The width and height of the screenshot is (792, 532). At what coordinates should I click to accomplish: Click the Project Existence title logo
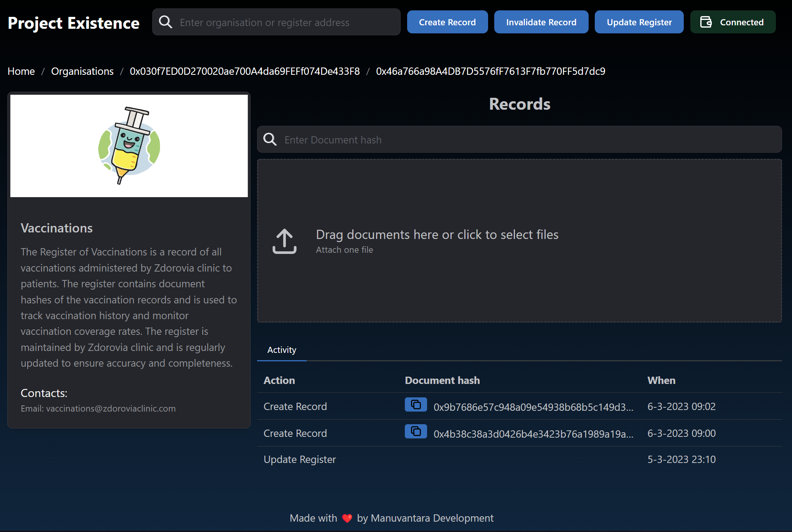point(74,23)
